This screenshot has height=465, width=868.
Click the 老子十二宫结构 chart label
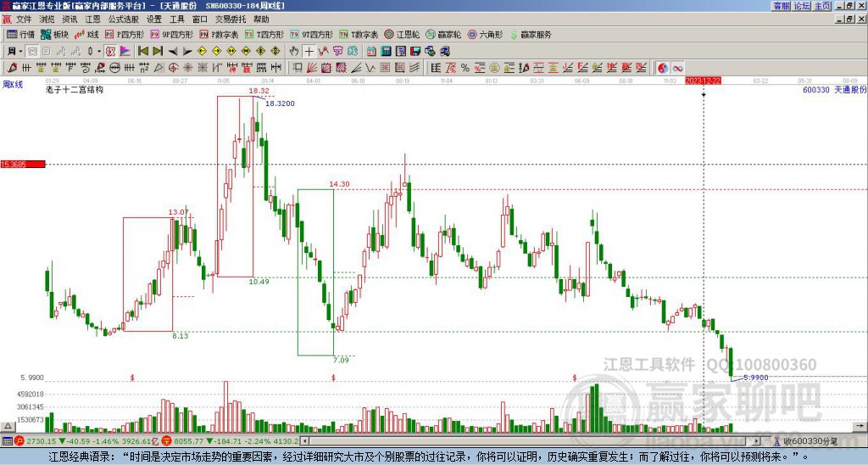(75, 89)
